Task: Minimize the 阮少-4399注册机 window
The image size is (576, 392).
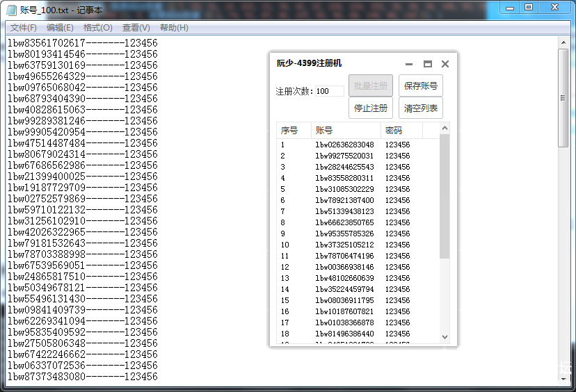Action: 409,64
